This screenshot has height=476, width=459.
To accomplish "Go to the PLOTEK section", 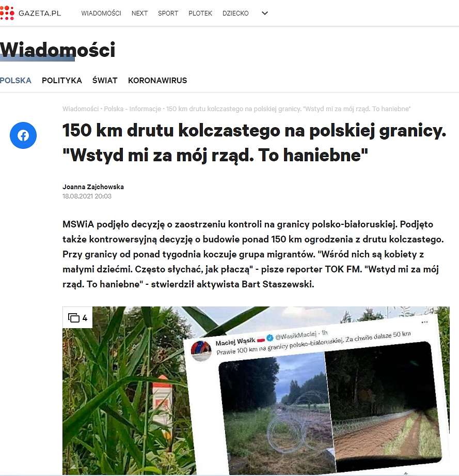I will click(200, 13).
